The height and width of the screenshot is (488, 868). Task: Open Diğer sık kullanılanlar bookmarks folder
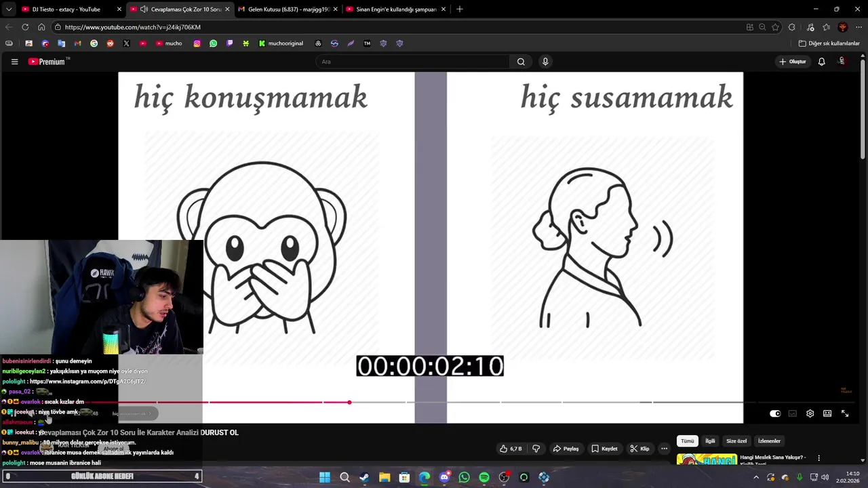pos(829,43)
